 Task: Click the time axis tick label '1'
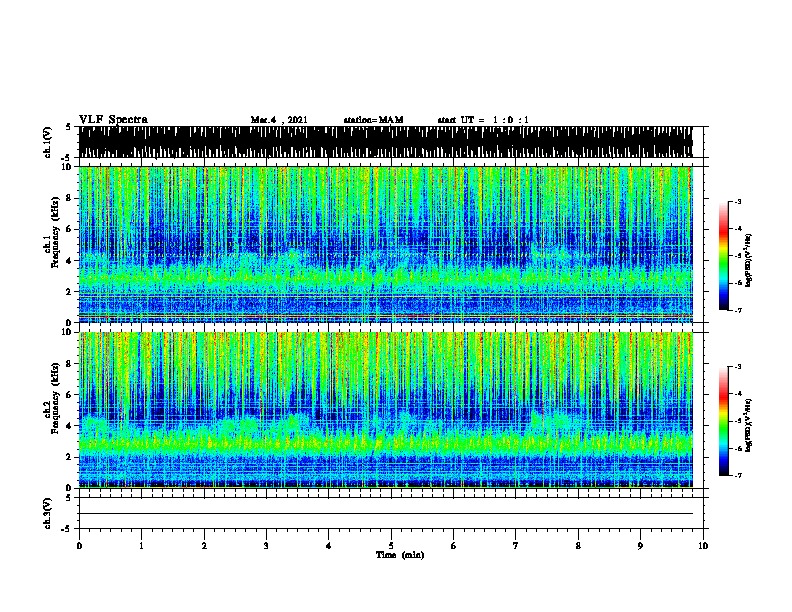(141, 546)
